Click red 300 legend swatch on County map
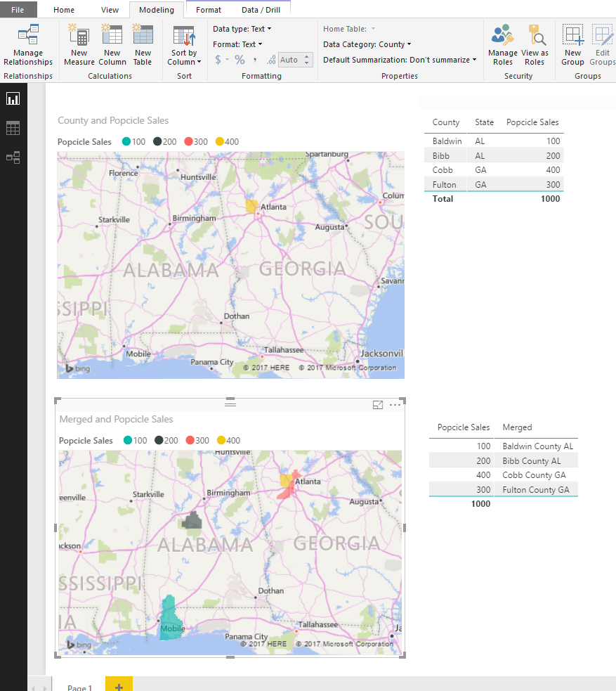616x691 pixels. pyautogui.click(x=188, y=141)
